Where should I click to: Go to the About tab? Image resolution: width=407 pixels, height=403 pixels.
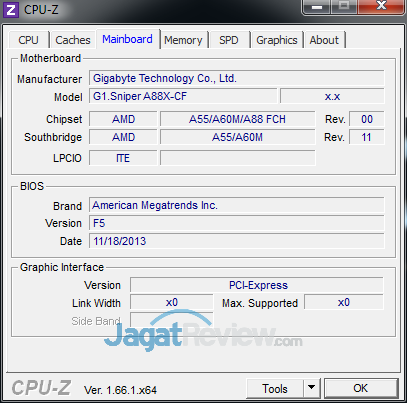tap(324, 40)
